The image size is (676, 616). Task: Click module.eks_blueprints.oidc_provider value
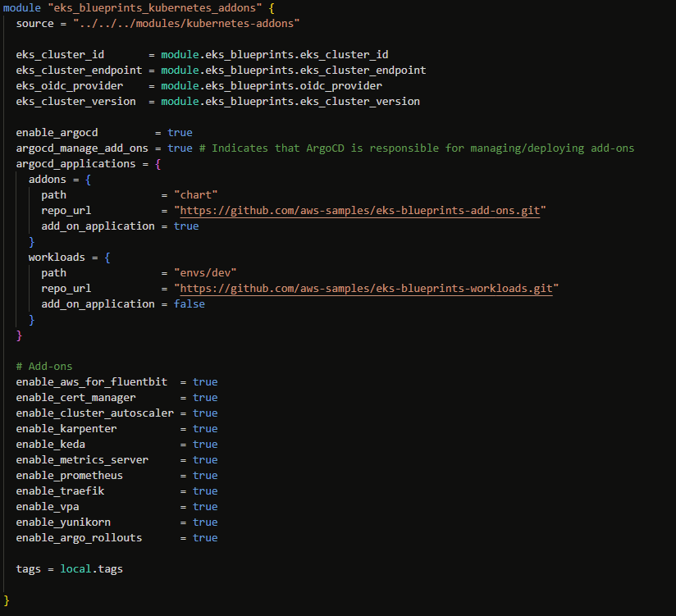(x=272, y=86)
